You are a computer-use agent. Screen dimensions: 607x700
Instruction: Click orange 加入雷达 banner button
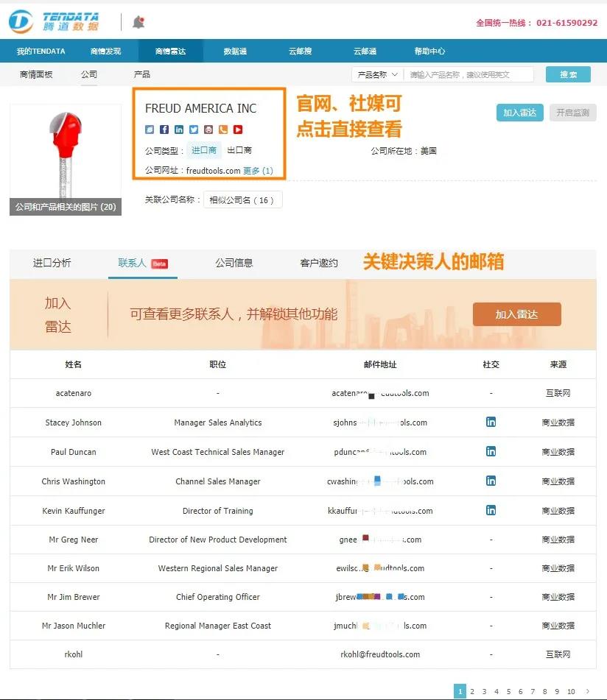(517, 314)
